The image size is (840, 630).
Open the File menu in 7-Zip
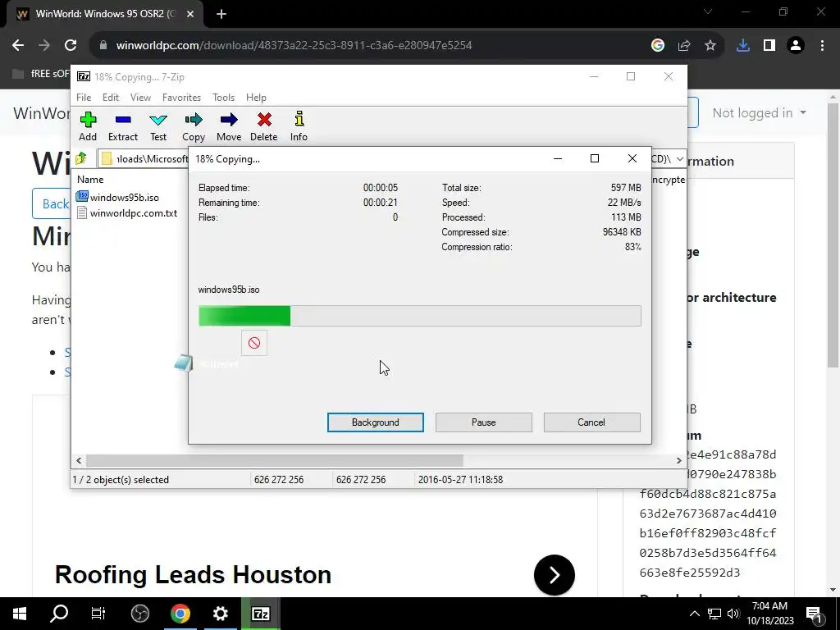click(x=84, y=98)
